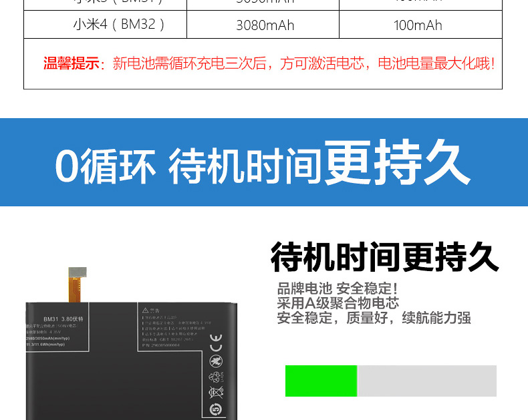Click the circular crossed-out figure icon under the CE mark
Image resolution: width=528 pixels, height=420 pixels.
[216, 361]
